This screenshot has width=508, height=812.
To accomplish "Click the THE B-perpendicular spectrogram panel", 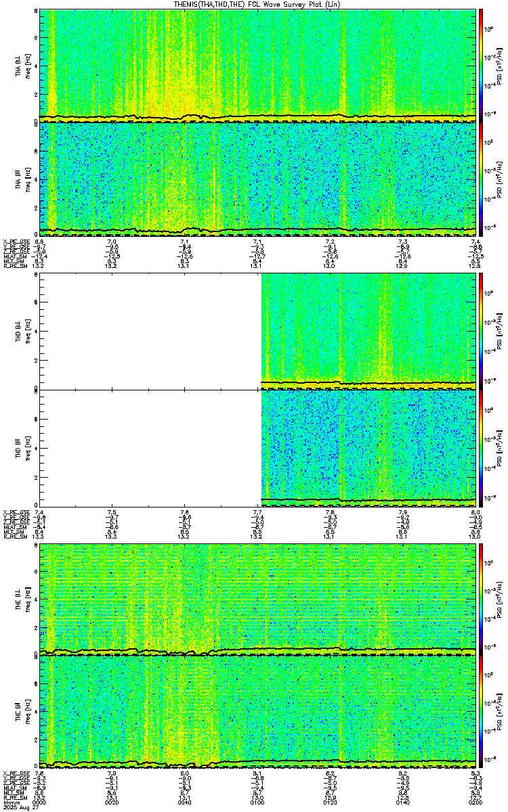I will click(x=257, y=599).
